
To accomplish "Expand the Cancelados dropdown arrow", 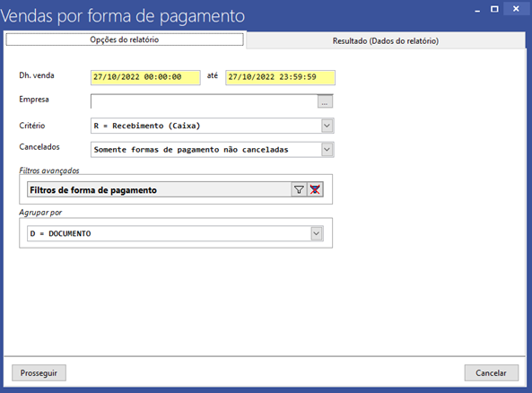I will point(327,150).
